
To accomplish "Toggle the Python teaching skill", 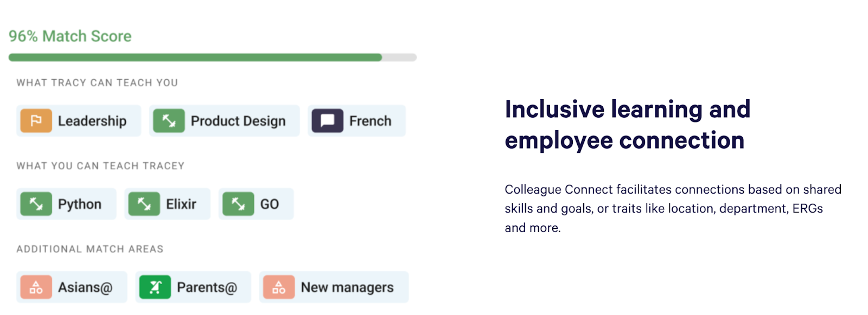I will click(66, 204).
